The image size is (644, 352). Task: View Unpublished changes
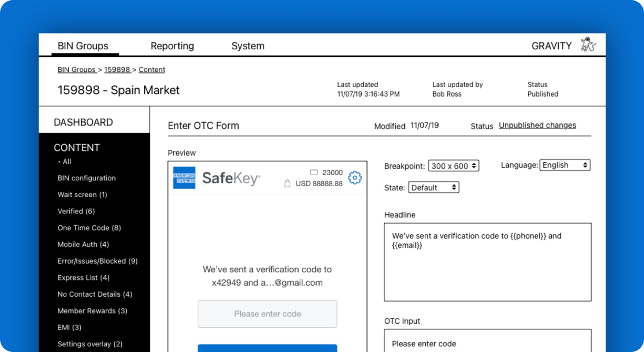tap(537, 125)
